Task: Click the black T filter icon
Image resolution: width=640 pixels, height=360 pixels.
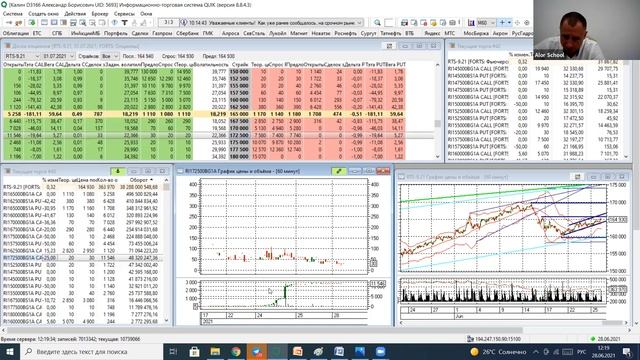Action: coord(124,23)
